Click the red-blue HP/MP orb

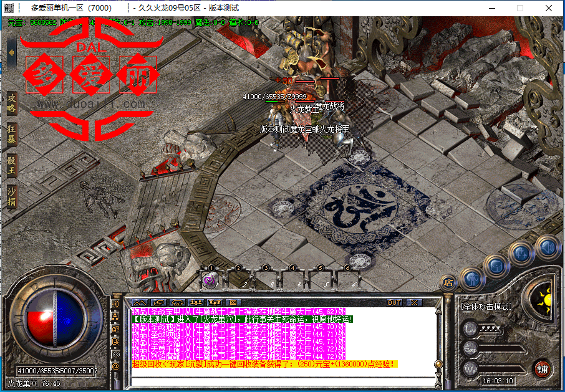[55, 321]
